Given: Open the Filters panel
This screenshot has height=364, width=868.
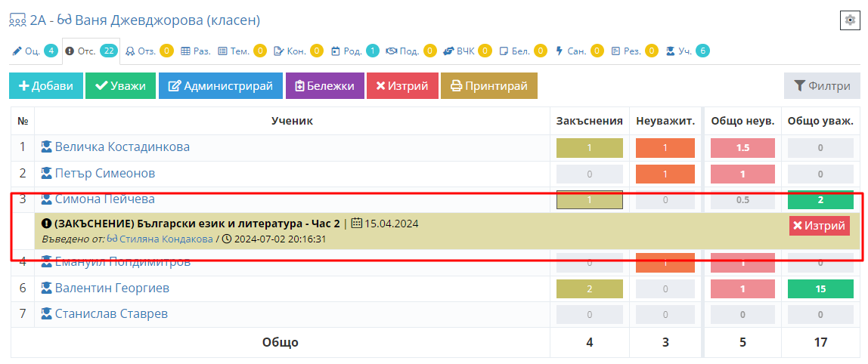Looking at the screenshot, I should 822,86.
